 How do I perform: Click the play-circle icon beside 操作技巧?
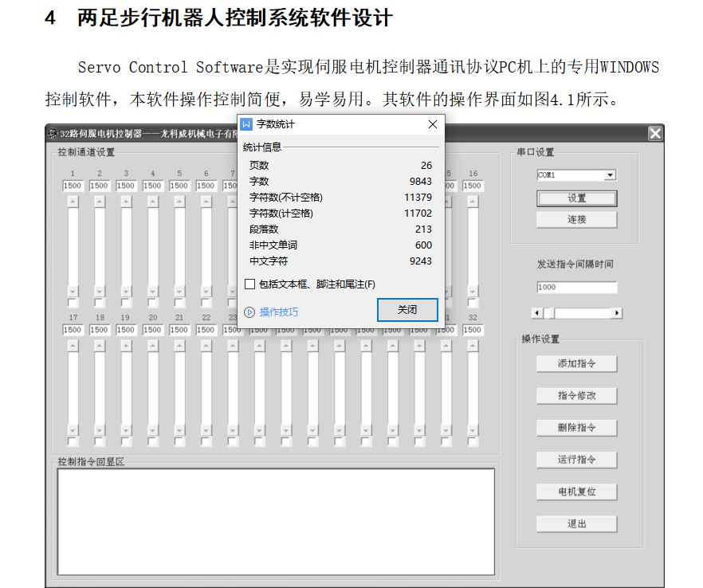point(249,312)
